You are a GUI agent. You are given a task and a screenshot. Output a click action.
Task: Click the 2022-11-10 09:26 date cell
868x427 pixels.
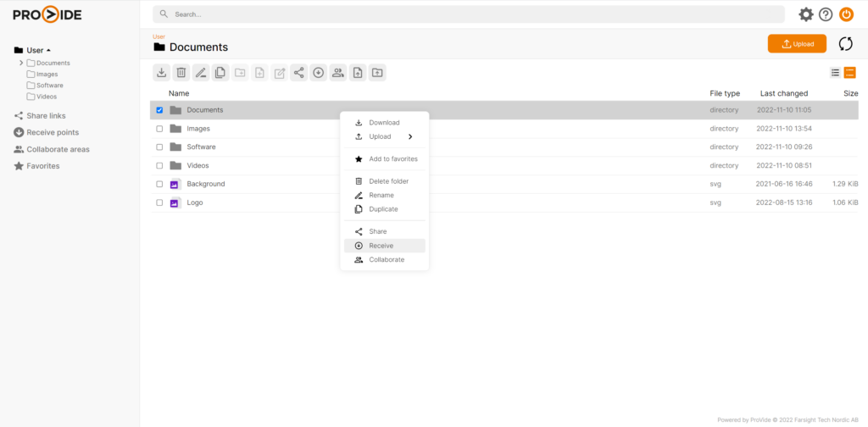pyautogui.click(x=784, y=147)
